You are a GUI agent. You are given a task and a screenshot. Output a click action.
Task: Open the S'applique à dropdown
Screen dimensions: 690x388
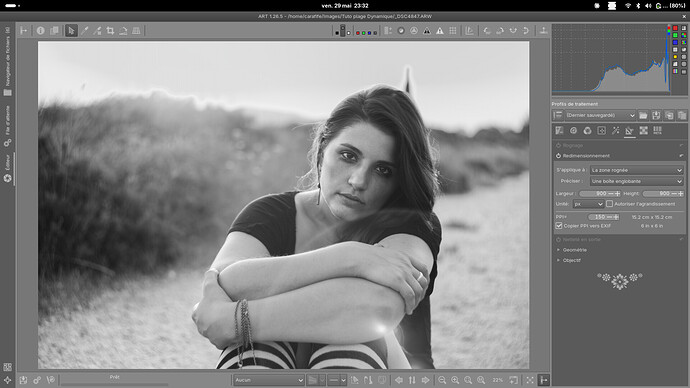point(636,170)
